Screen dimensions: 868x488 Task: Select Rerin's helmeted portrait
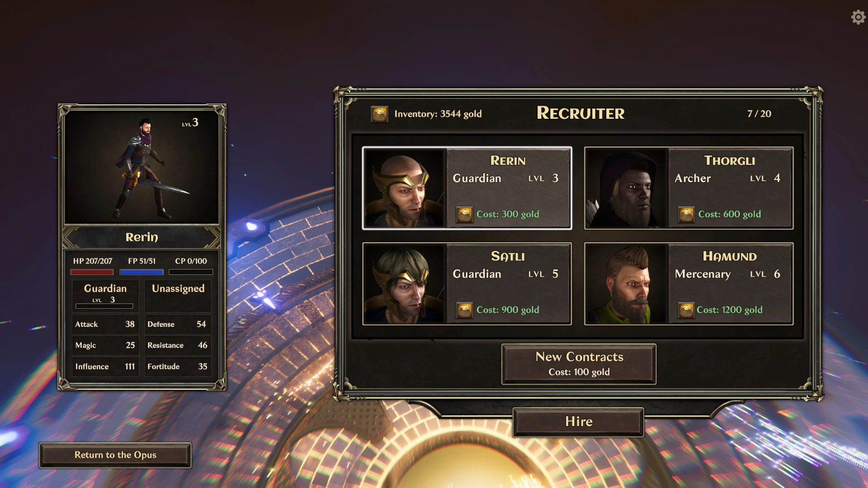[x=405, y=188]
